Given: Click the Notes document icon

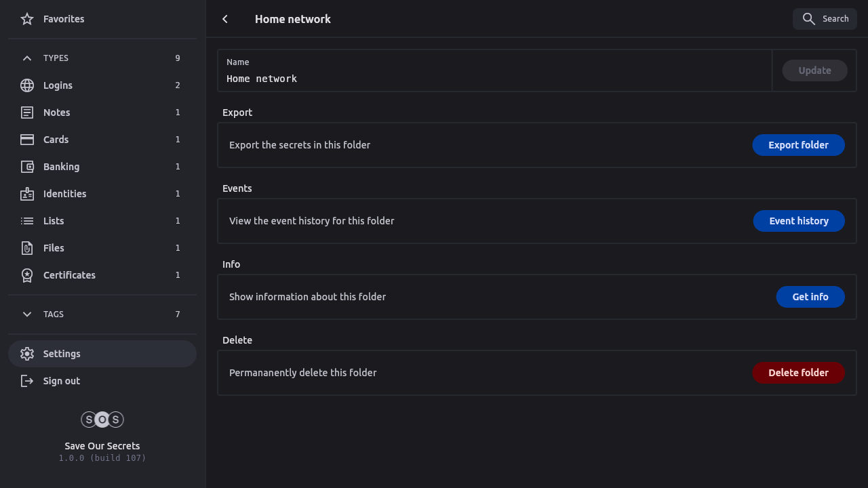Looking at the screenshot, I should coord(27,113).
